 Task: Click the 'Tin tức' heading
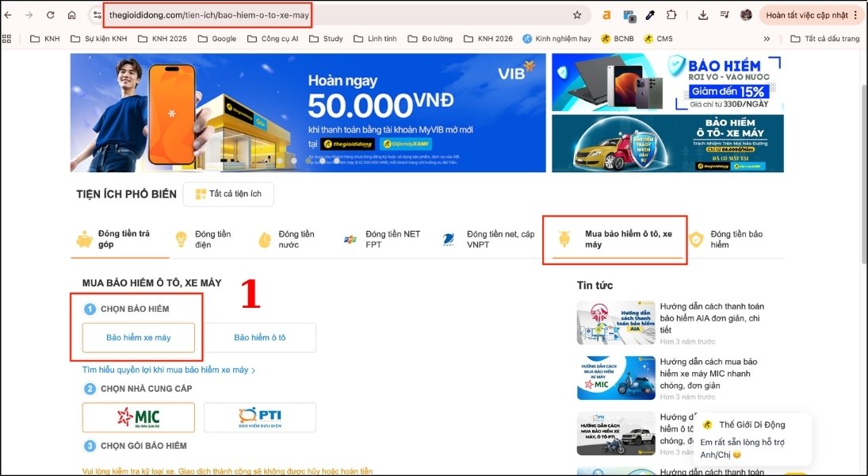tap(595, 286)
